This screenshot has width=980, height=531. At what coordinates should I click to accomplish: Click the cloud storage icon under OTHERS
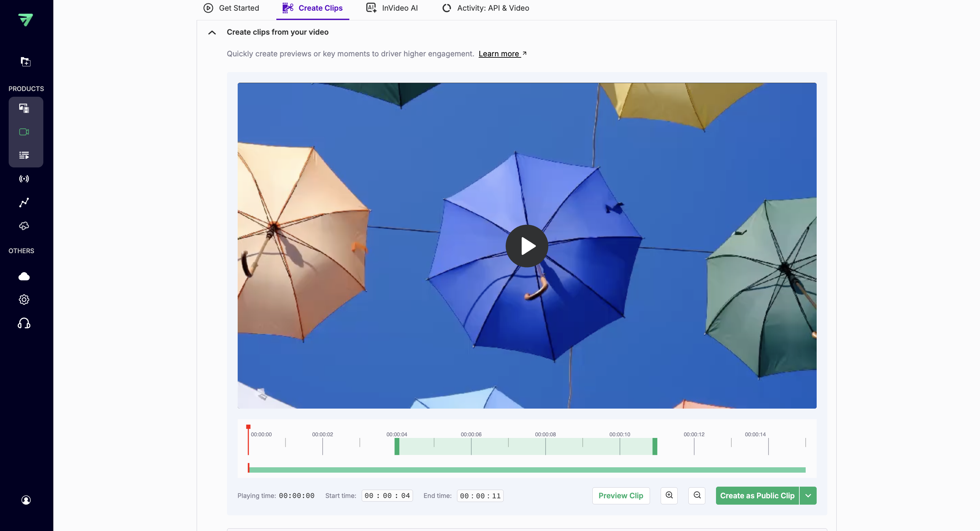(24, 276)
